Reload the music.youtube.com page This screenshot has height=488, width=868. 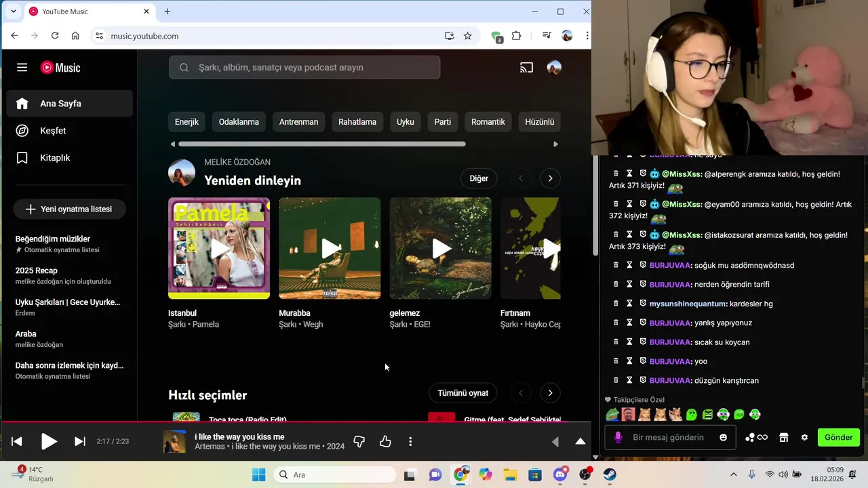pyautogui.click(x=55, y=36)
